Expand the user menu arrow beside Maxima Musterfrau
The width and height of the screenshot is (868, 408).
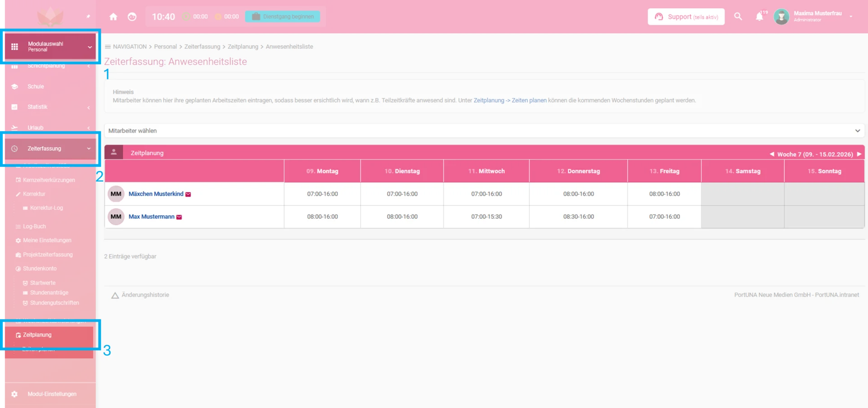click(x=851, y=17)
